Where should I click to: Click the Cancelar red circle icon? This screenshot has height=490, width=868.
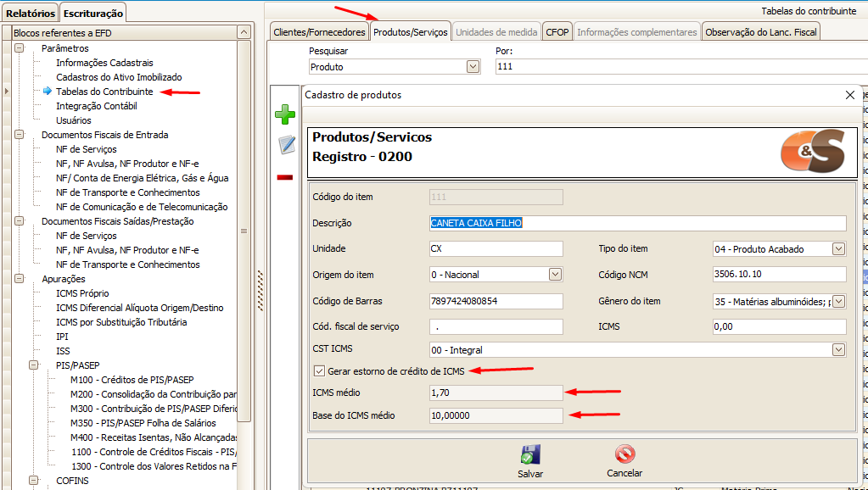click(x=624, y=454)
